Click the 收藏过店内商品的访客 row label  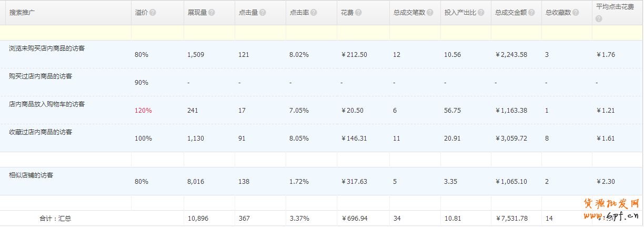(x=41, y=132)
